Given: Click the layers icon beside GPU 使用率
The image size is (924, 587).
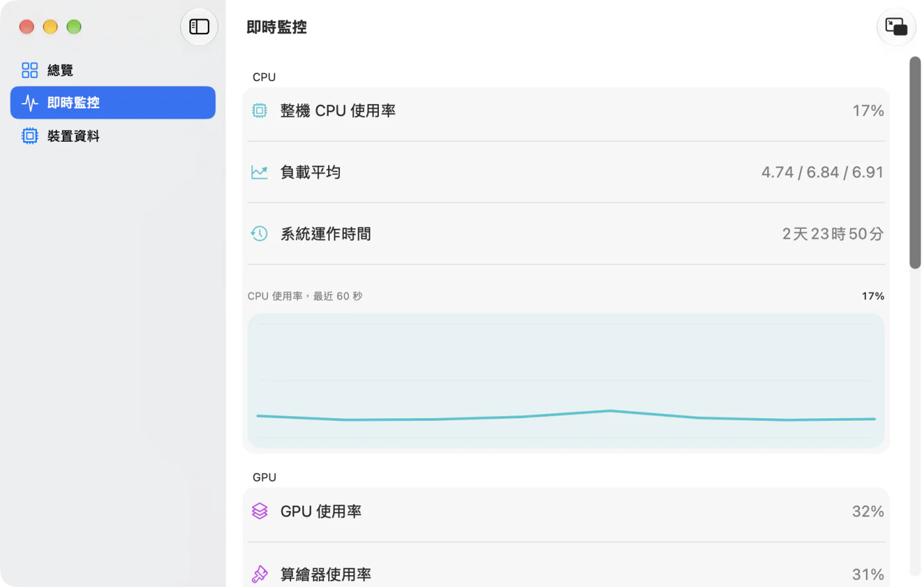Looking at the screenshot, I should (259, 511).
